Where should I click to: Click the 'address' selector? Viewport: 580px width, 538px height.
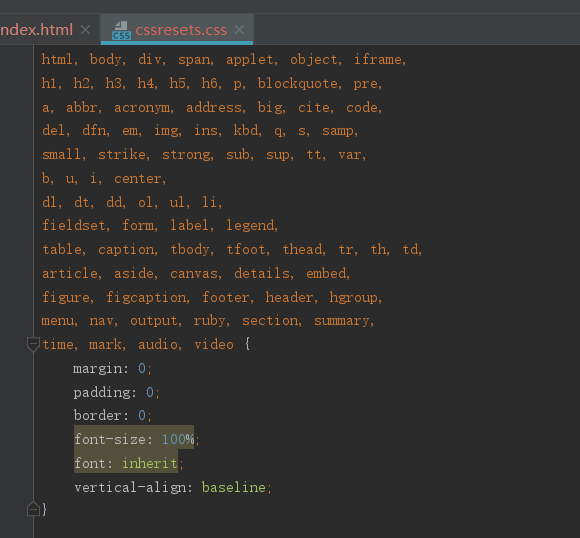[x=214, y=108]
